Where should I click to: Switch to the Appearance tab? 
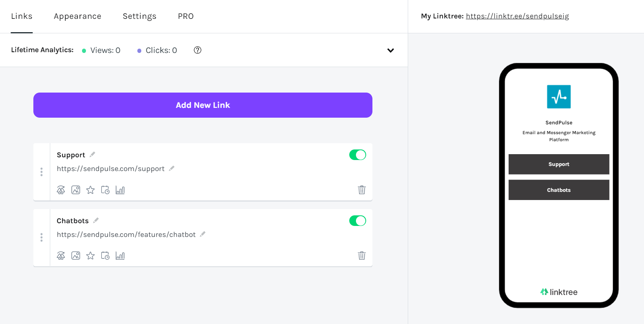(77, 16)
